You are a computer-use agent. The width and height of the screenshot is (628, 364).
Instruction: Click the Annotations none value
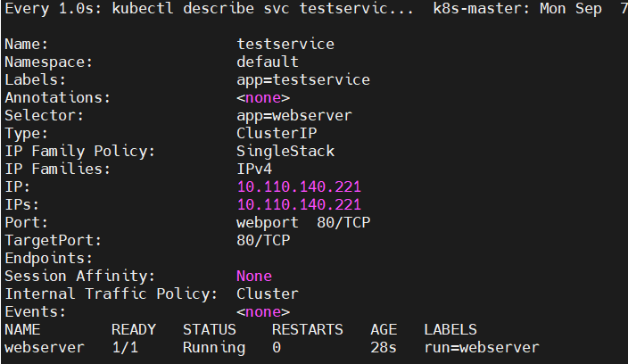click(263, 98)
